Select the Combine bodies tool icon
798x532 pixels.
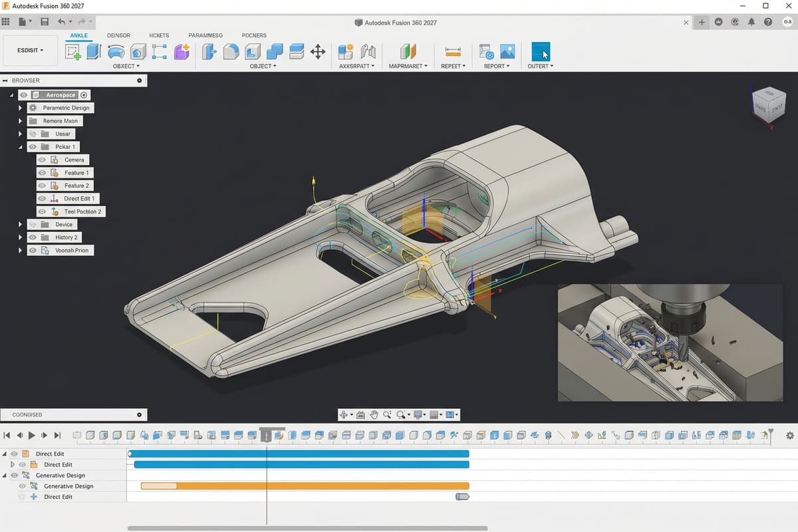click(275, 52)
